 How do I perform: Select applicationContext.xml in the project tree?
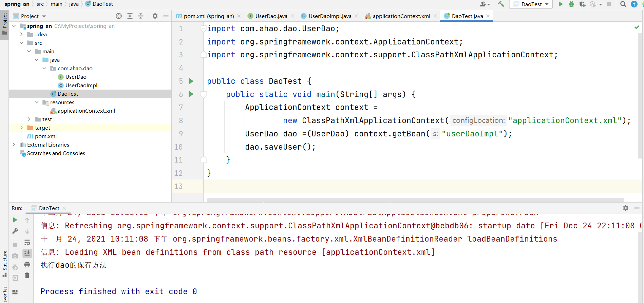[x=86, y=111]
